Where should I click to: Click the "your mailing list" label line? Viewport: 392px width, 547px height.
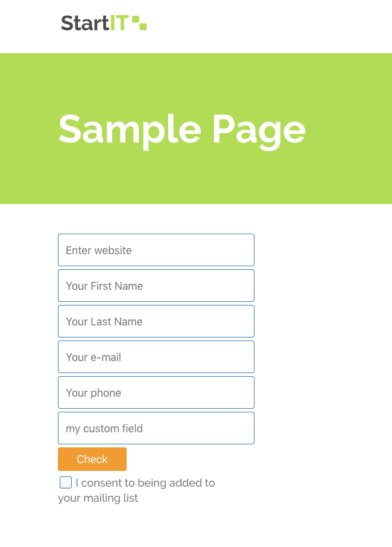98,498
